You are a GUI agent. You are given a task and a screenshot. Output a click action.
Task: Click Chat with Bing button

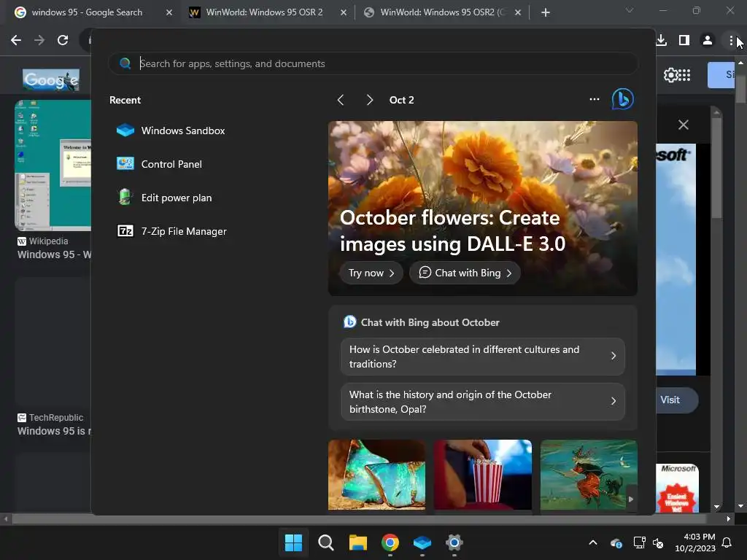pos(465,273)
